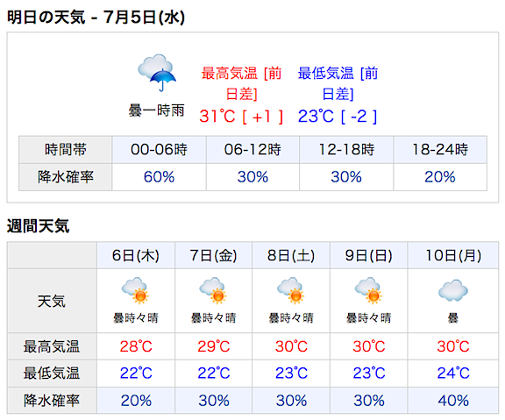Screen dimensions: 505x420
Task: Click the 7日(金) cloudy-sunny weather icon
Action: pos(212,290)
